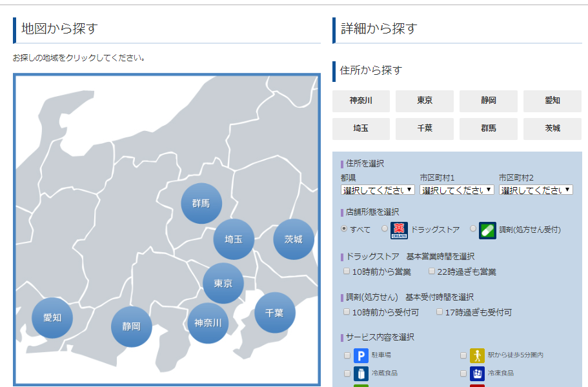Viewport: 588px width, 387px height.
Task: Select the 東京 circle on the map
Action: coord(223,283)
